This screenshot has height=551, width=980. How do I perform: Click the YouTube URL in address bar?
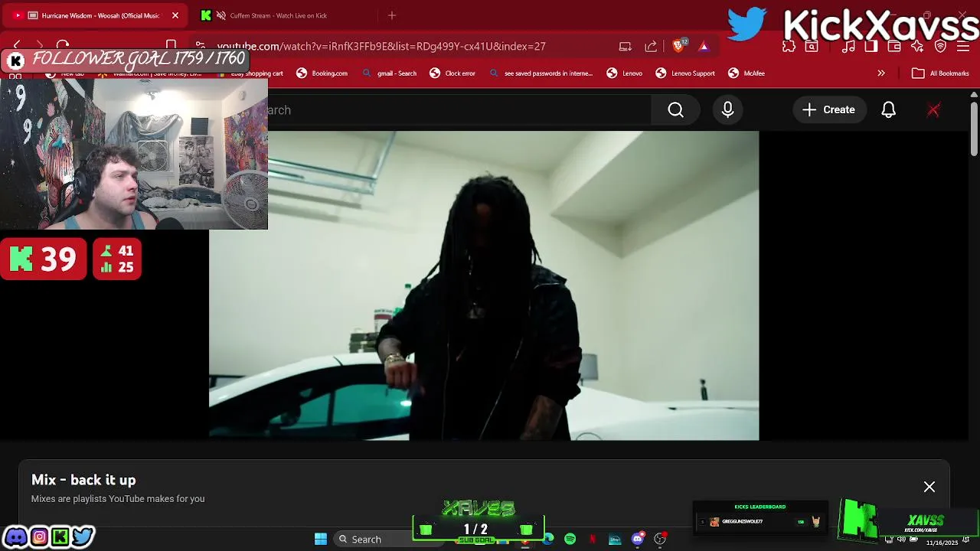pyautogui.click(x=381, y=46)
